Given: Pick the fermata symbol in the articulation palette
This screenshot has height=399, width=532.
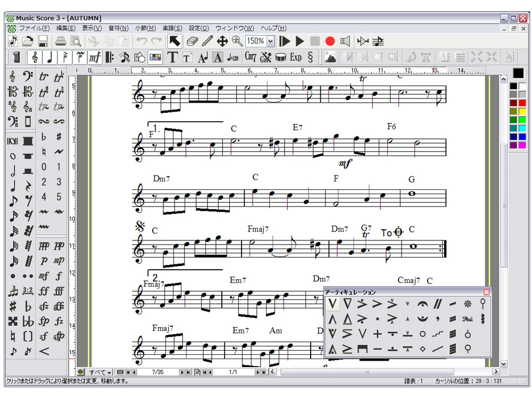Looking at the screenshot, I should (422, 304).
